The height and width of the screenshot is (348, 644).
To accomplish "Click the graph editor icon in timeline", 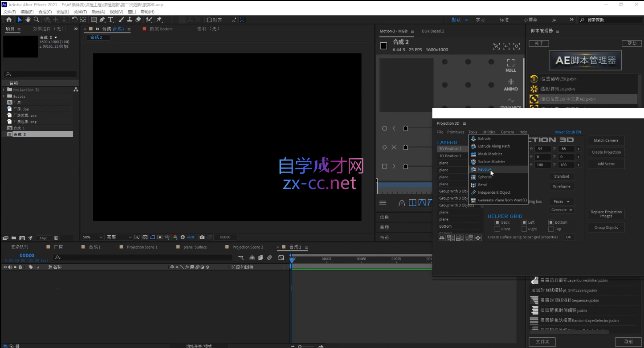I will coord(281,258).
